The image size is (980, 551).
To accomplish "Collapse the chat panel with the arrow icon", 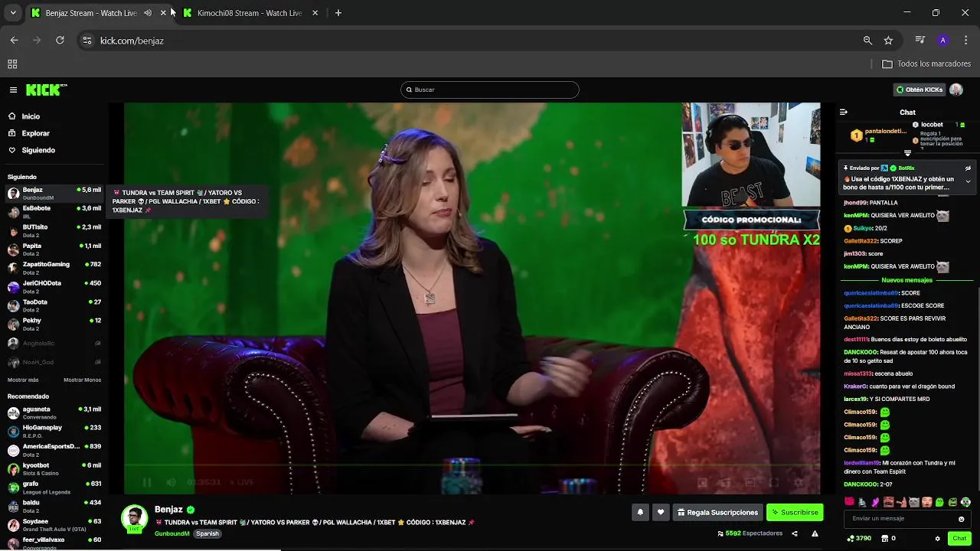I will coord(844,112).
